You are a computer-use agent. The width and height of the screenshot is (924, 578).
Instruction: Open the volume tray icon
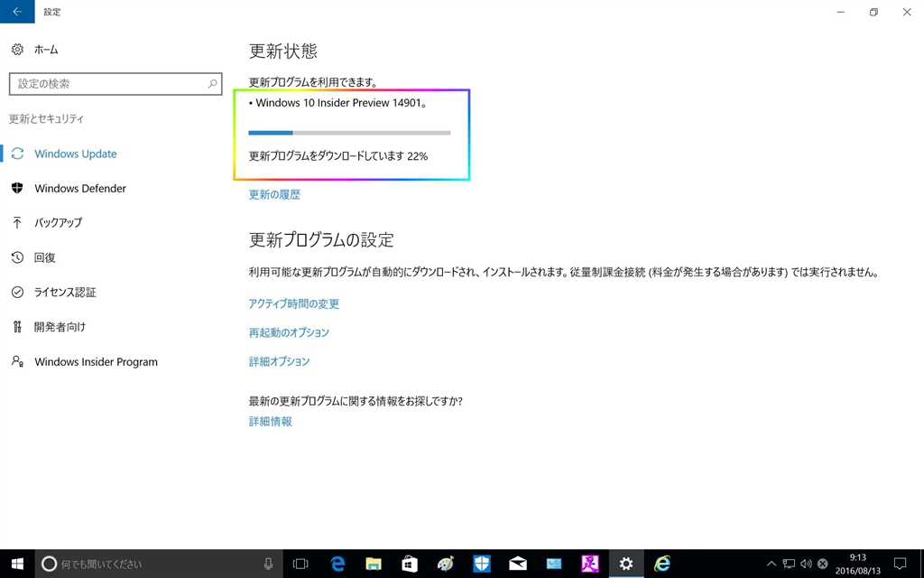point(806,564)
